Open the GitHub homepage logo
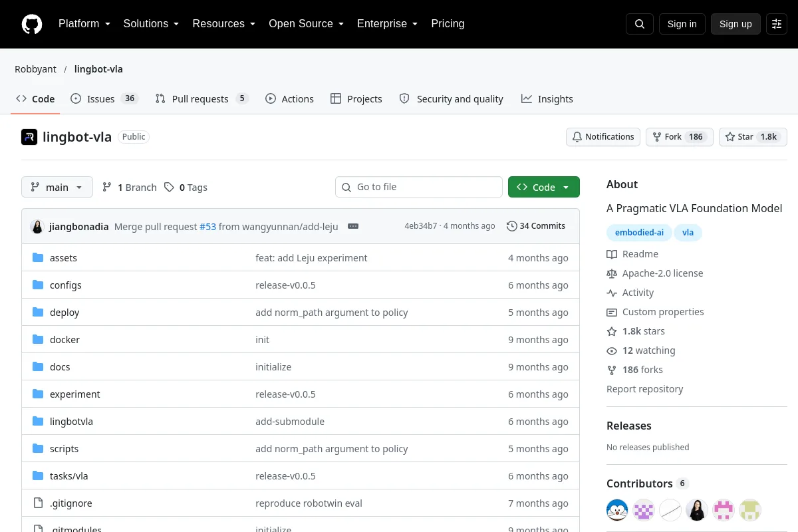798x532 pixels. tap(32, 24)
